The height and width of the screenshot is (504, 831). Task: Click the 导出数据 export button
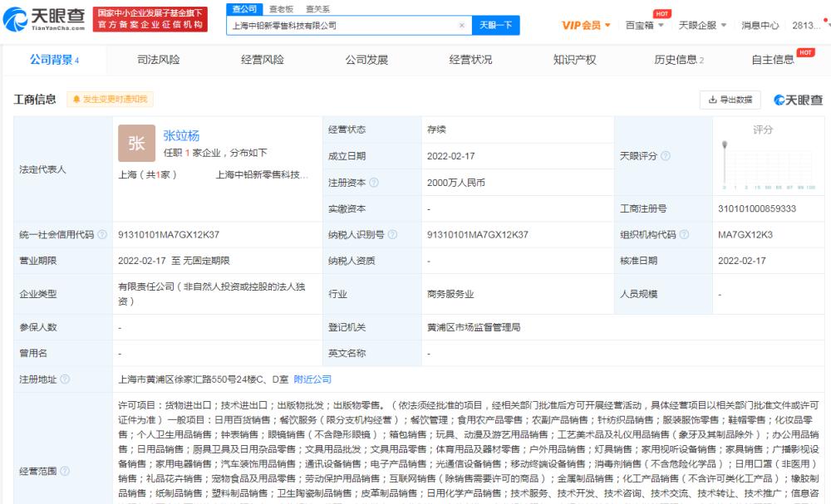coord(730,100)
